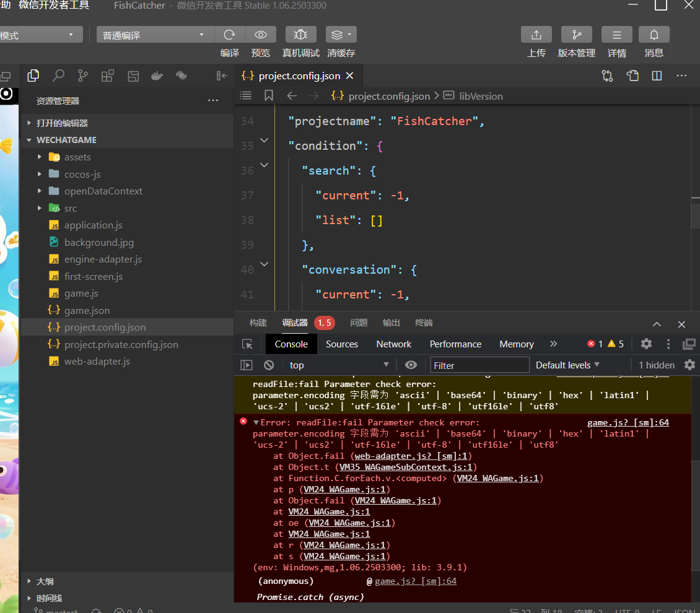Select game.json in file explorer
Image resolution: width=700 pixels, height=613 pixels.
[87, 311]
